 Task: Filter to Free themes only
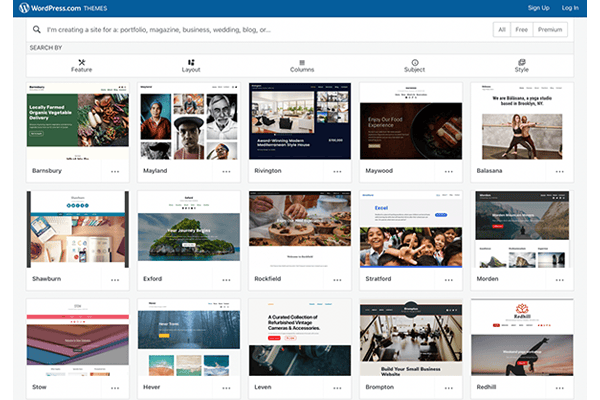coord(521,29)
